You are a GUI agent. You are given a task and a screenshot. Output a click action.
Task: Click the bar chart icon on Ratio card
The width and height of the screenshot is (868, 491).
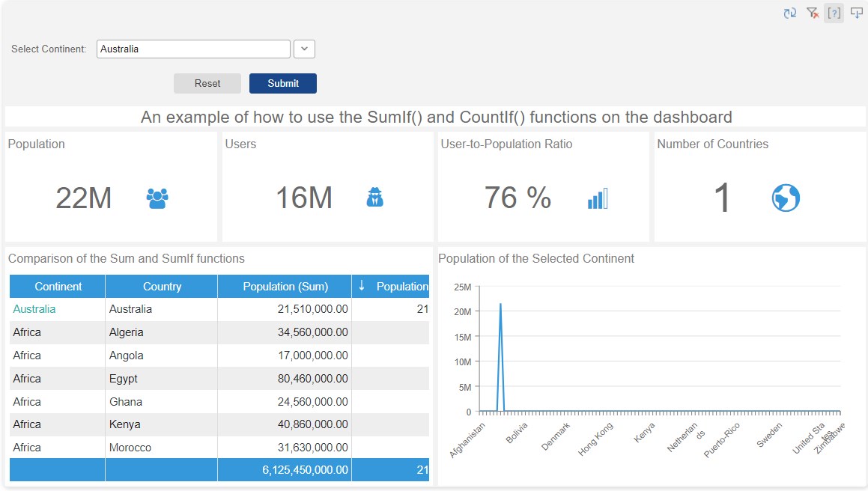[x=597, y=198]
